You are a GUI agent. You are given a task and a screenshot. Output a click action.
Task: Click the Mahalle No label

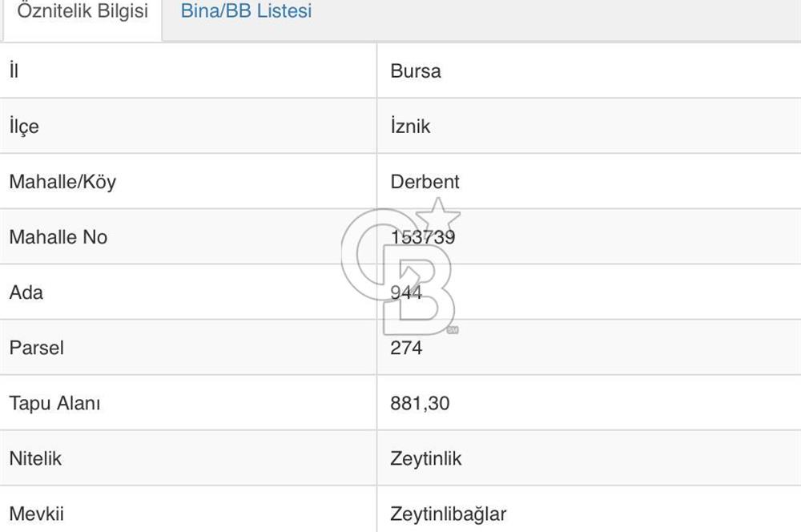[x=58, y=237]
